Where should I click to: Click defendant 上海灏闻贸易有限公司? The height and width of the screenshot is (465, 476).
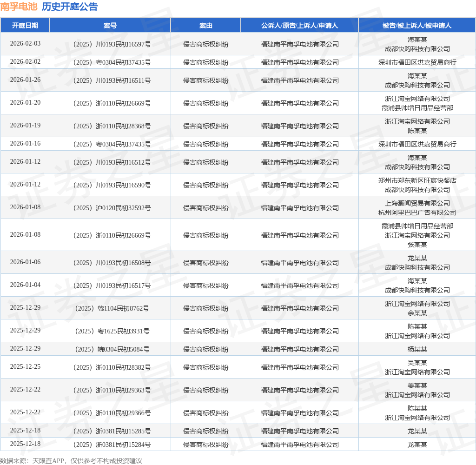coord(417,204)
